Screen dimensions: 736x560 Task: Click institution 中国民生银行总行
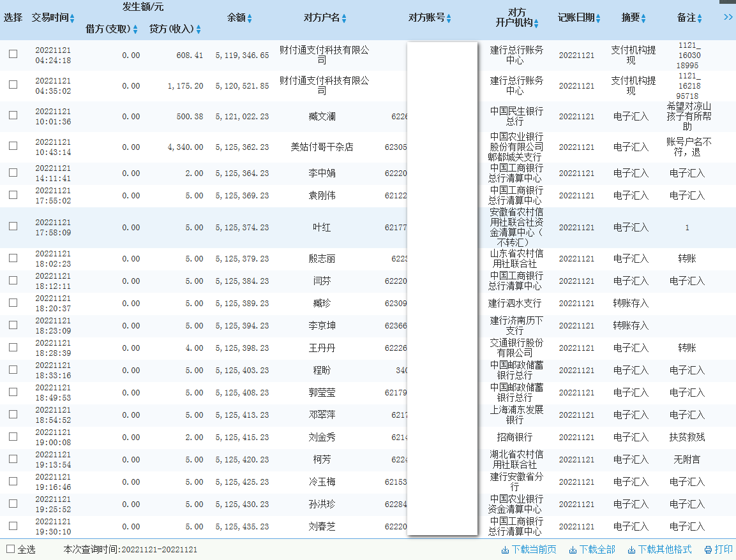click(516, 116)
